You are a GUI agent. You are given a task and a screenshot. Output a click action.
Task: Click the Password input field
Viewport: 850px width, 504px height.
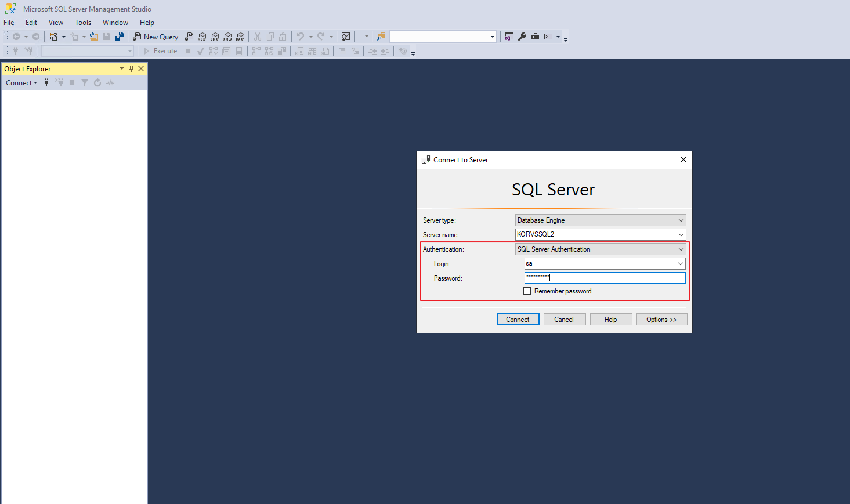point(605,278)
